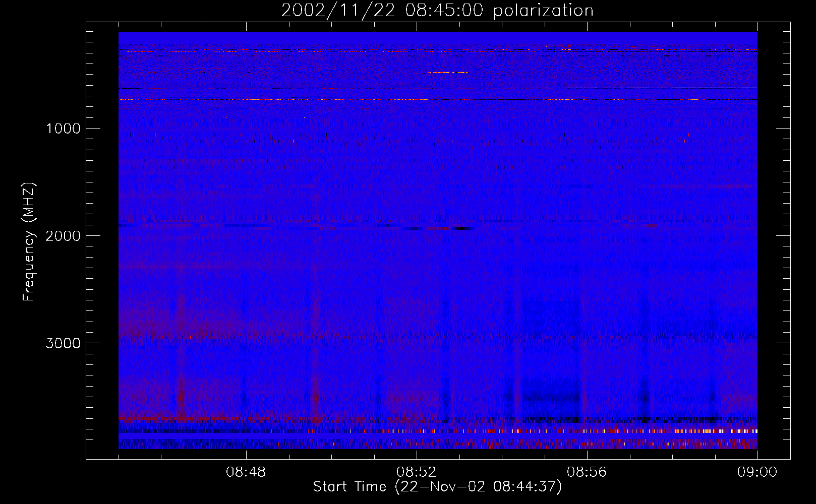The height and width of the screenshot is (504, 816).
Task: Click the 08:56 time axis label
Action: pyautogui.click(x=587, y=472)
